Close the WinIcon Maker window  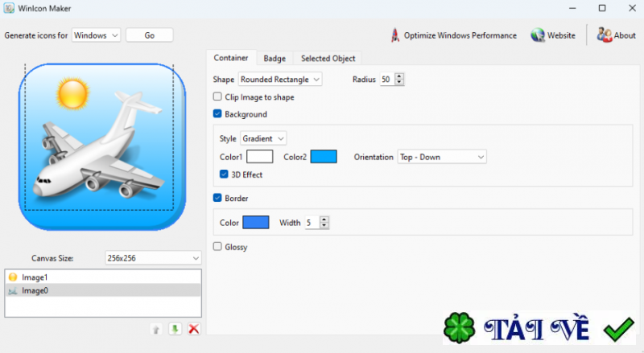(x=633, y=8)
